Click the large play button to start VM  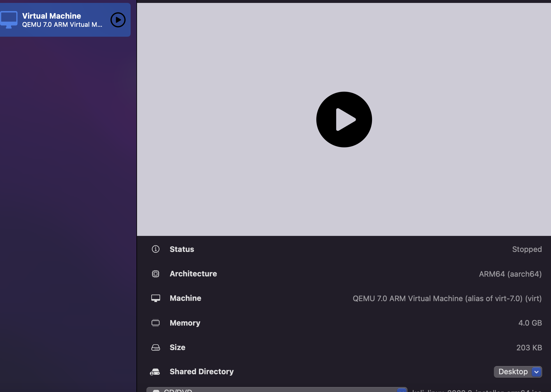point(344,119)
